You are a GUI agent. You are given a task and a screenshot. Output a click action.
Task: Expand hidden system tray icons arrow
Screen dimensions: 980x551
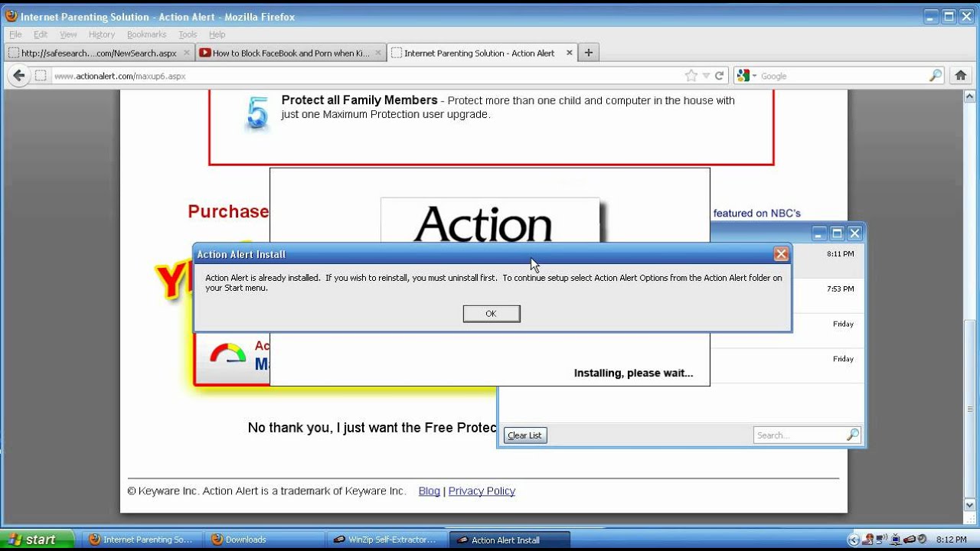coord(854,540)
